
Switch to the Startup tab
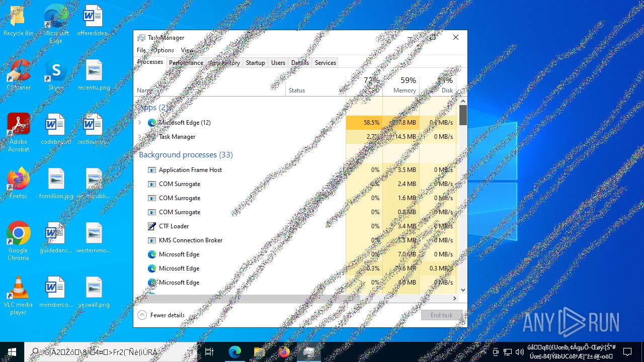tap(255, 63)
